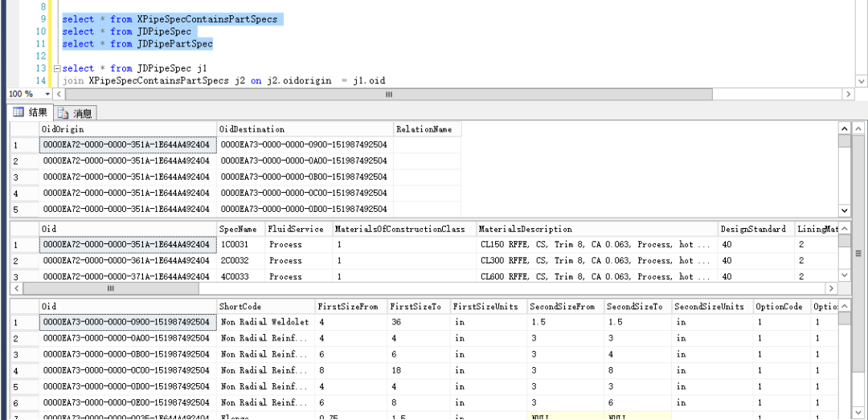
Task: Select OidDestination cell ending 0D00-151987492504 in first grid
Action: click(x=305, y=209)
